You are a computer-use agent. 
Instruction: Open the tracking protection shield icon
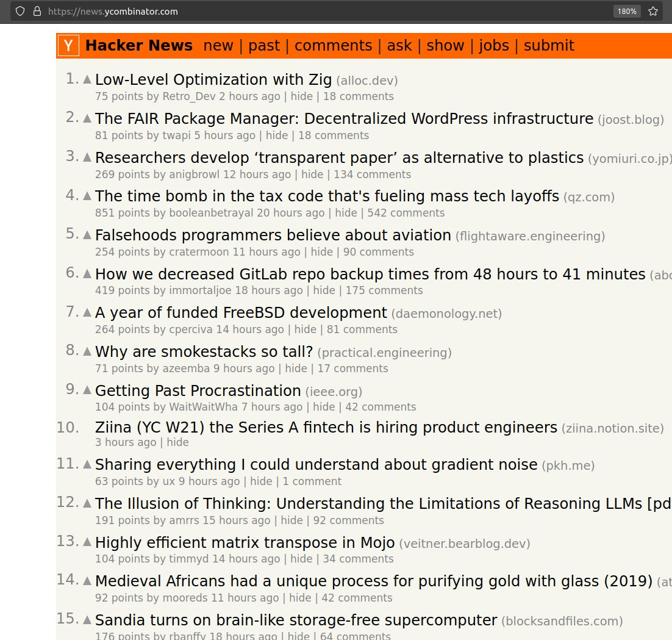20,11
